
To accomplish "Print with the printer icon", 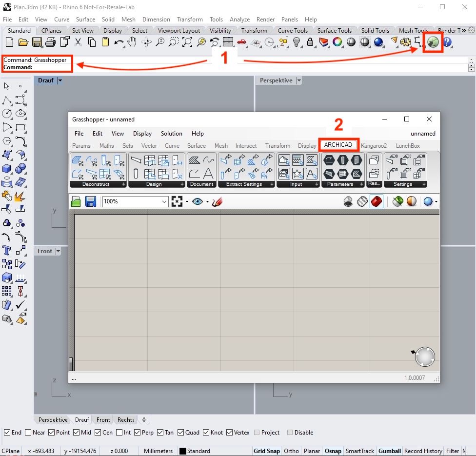I will pos(50,42).
